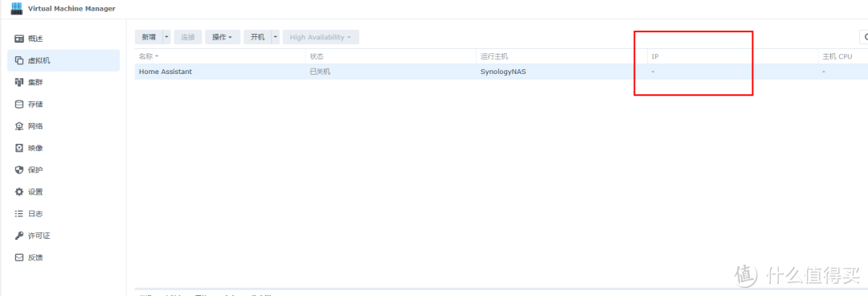Screen dimensions: 868x296
Task: Open the High Availability dropdown
Action: click(321, 37)
